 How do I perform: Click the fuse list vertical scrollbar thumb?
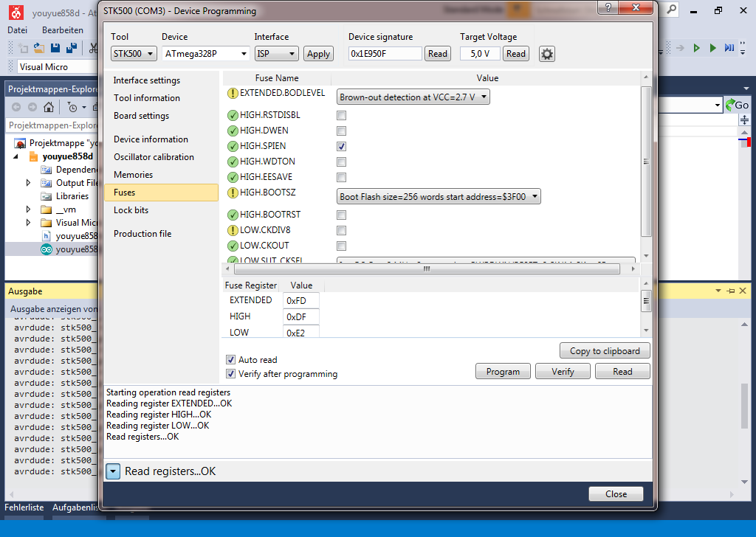646,162
